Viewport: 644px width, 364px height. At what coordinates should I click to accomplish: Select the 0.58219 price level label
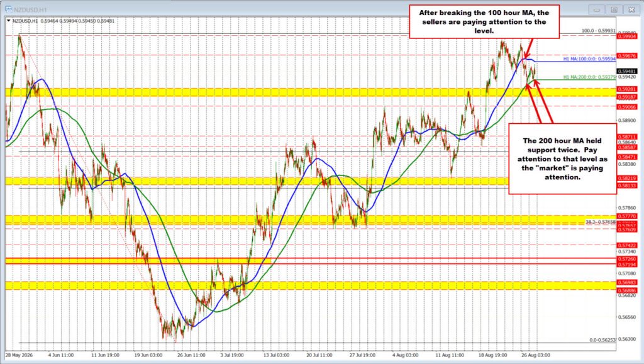[x=627, y=178]
